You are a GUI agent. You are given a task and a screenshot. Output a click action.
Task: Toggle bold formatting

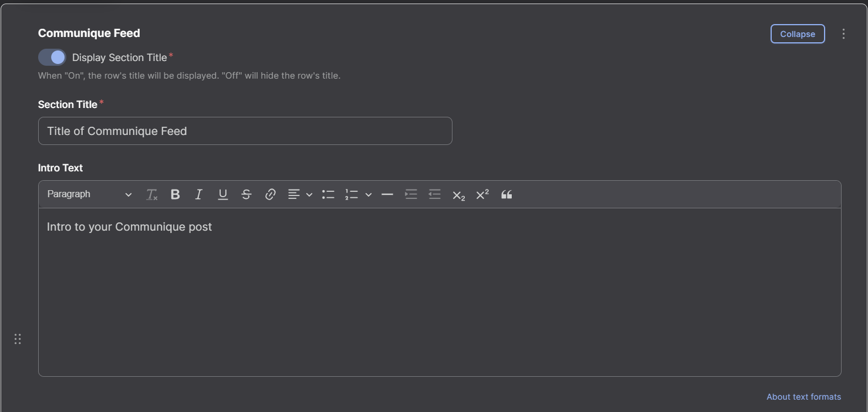coord(175,195)
